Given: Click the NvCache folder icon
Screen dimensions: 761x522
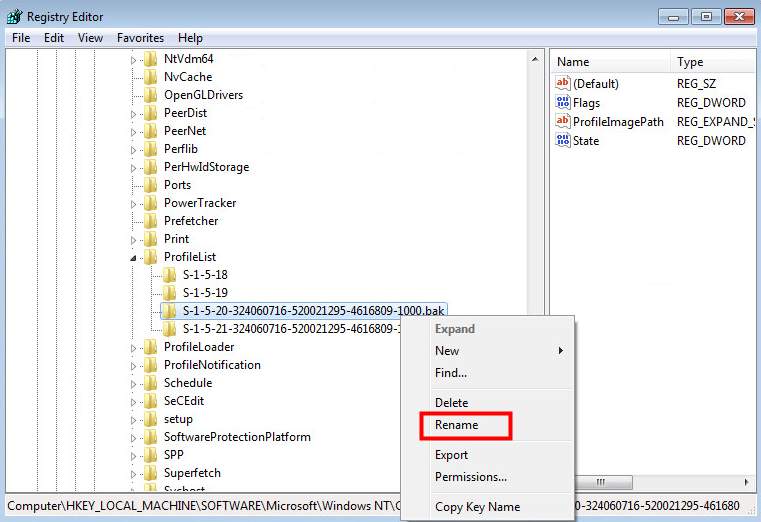Looking at the screenshot, I should [150, 77].
